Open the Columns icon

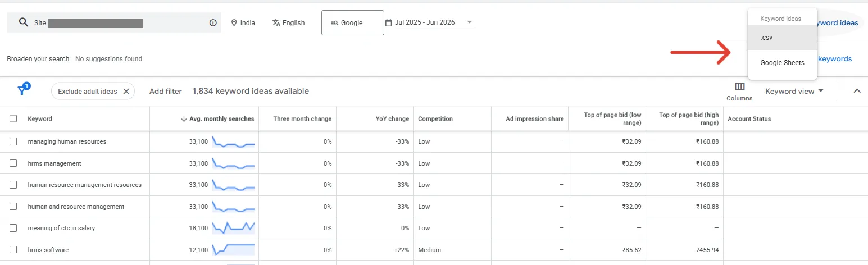[x=739, y=86]
